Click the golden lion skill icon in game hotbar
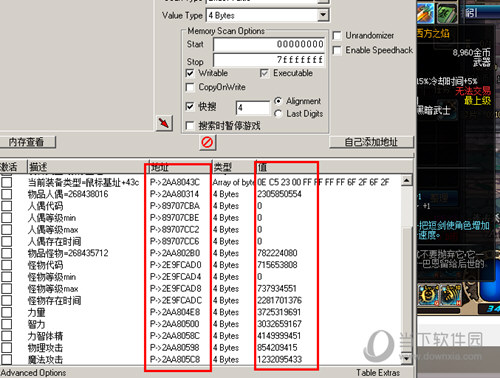This screenshot has width=500, height=378. pyautogui.click(x=428, y=295)
